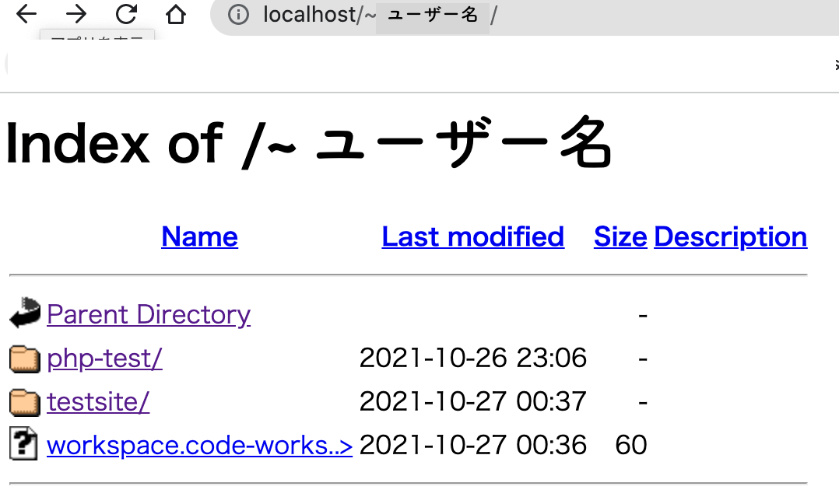Screen dimensions: 839x504
Task: Click the folder icon beside testsite/
Action: 25,402
